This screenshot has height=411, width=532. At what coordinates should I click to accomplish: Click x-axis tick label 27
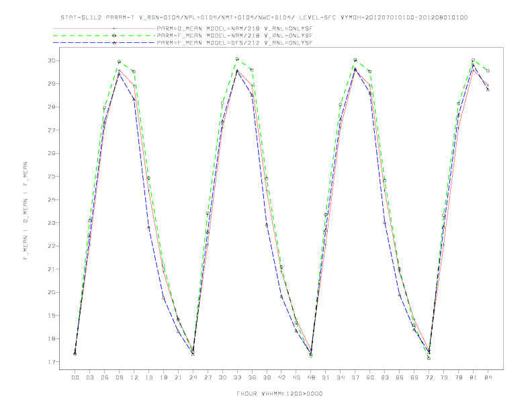tap(208, 377)
